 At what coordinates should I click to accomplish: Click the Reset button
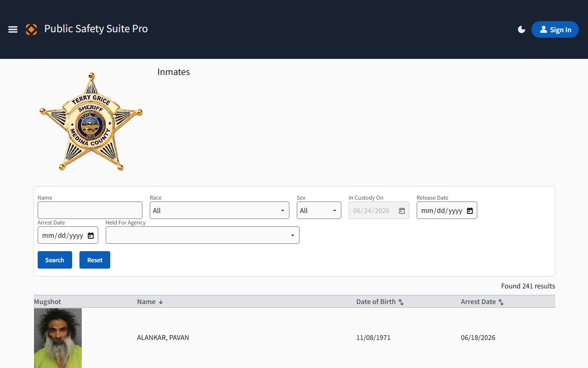click(x=95, y=260)
